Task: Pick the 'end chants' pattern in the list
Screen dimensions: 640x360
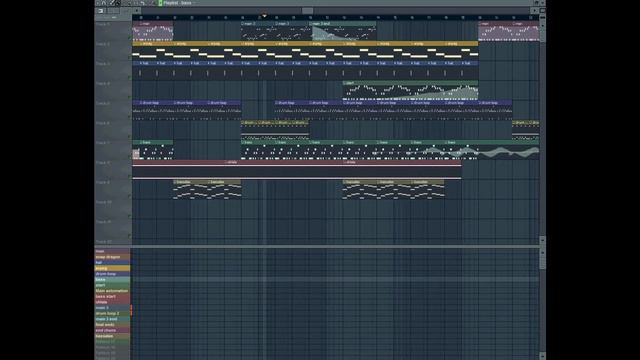Action: pyautogui.click(x=112, y=330)
